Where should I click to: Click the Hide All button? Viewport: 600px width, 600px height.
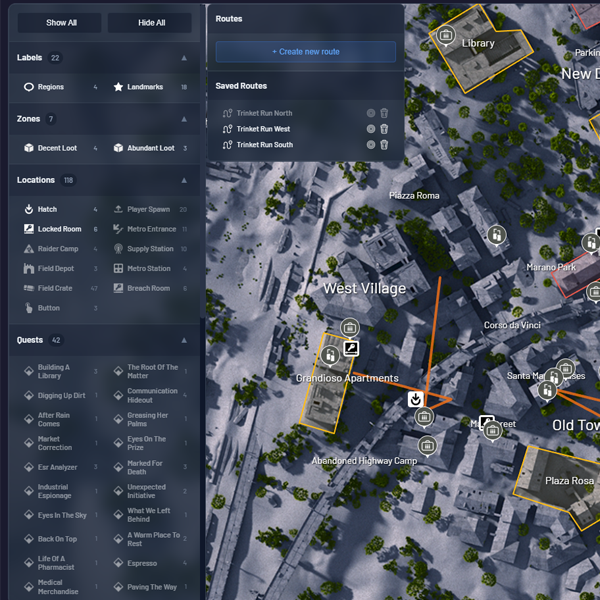point(150,23)
